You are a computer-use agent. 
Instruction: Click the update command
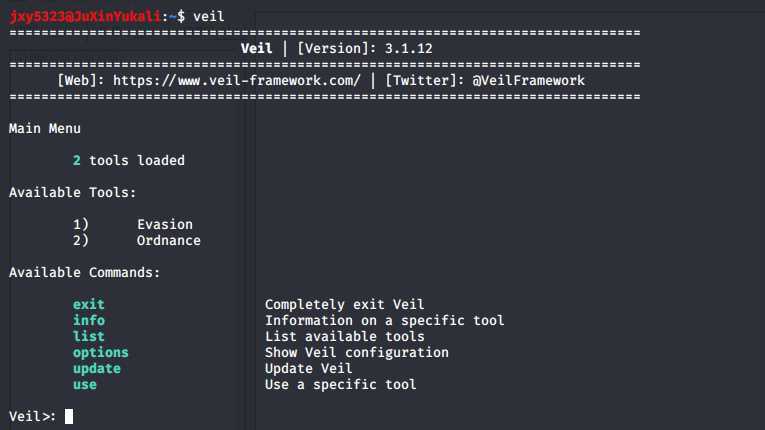(x=97, y=369)
